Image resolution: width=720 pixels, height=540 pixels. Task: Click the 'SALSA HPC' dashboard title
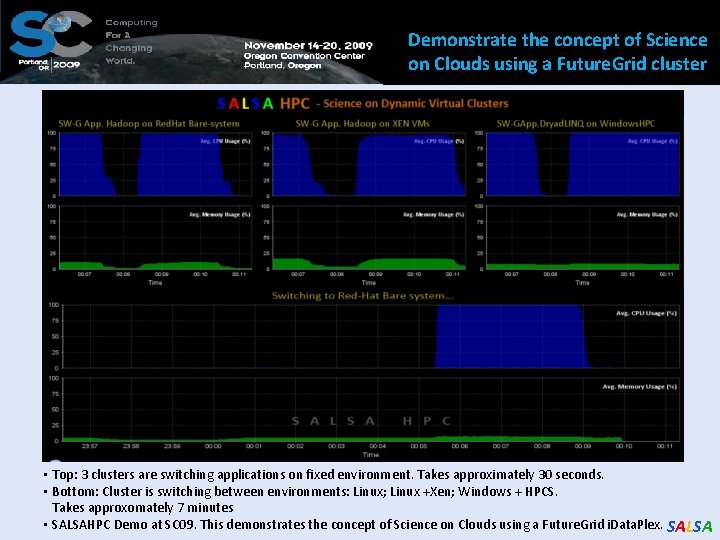click(264, 103)
